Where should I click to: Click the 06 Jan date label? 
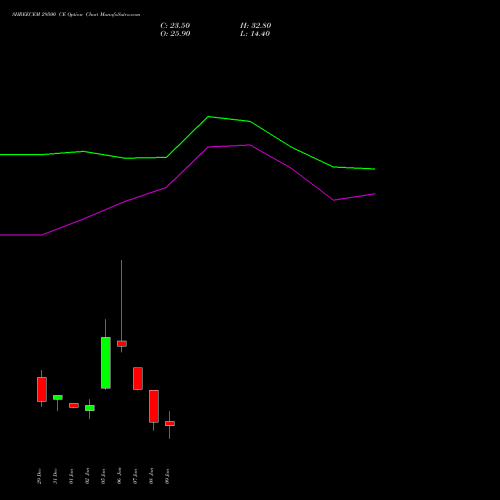click(119, 476)
